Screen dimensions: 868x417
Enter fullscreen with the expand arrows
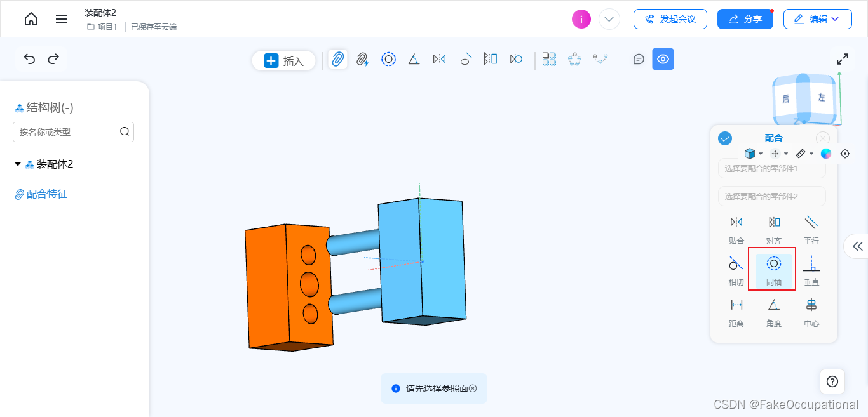843,59
